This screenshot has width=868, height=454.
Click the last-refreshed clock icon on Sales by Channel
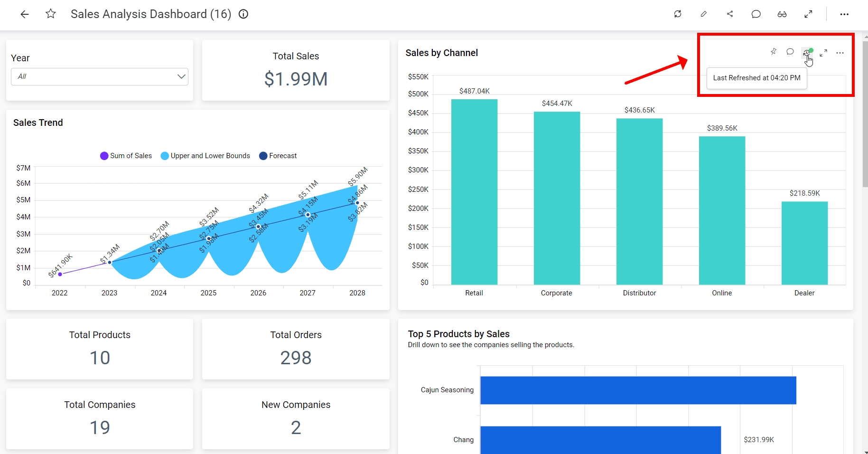[807, 53]
